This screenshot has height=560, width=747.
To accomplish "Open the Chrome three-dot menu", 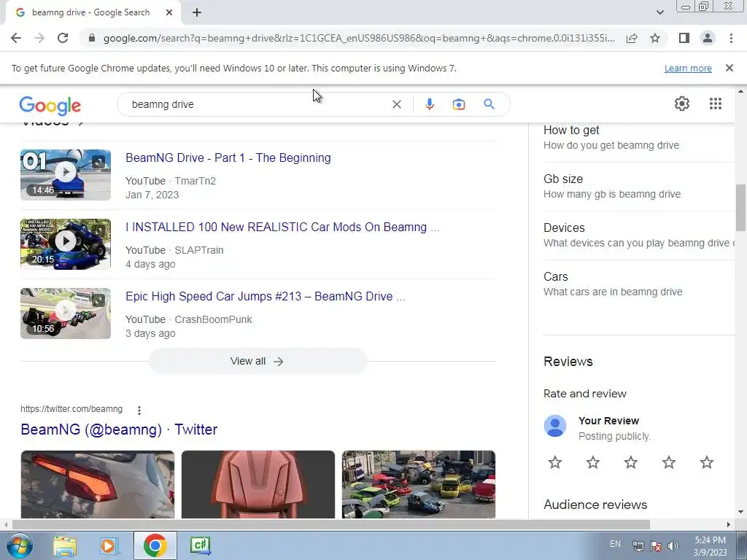I will click(x=731, y=38).
